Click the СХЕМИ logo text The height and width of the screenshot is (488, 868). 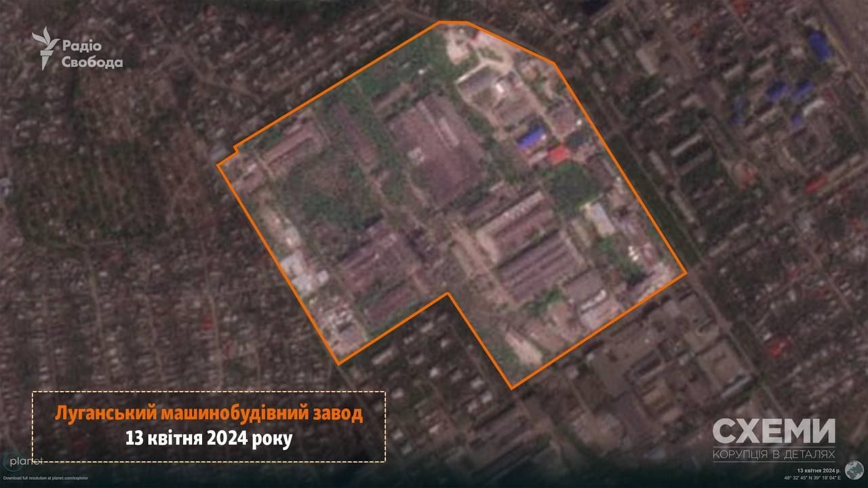pyautogui.click(x=774, y=432)
